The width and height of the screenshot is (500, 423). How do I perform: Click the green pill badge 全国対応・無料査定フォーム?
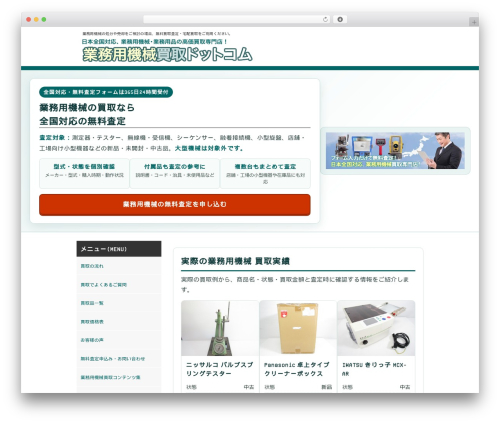point(106,92)
